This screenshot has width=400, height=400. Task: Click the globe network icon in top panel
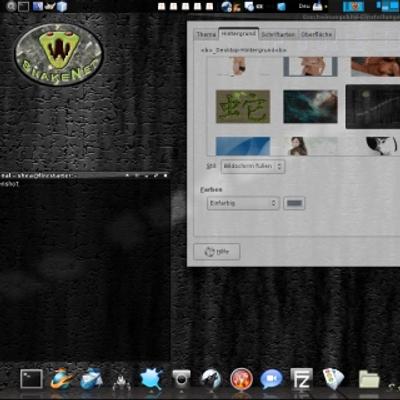(x=227, y=6)
